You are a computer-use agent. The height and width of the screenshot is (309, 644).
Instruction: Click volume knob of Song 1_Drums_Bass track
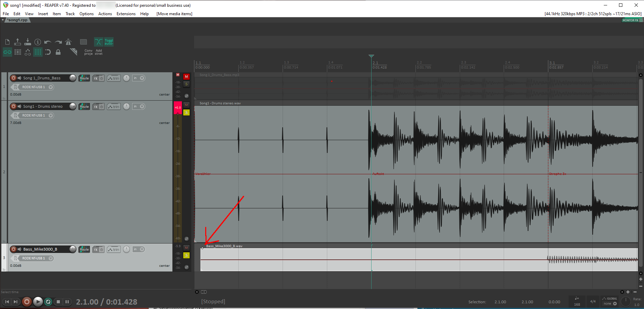[x=73, y=78]
